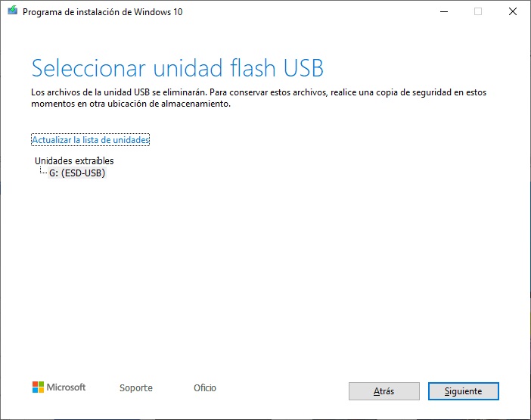Close the Windows 10 setup program

513,11
